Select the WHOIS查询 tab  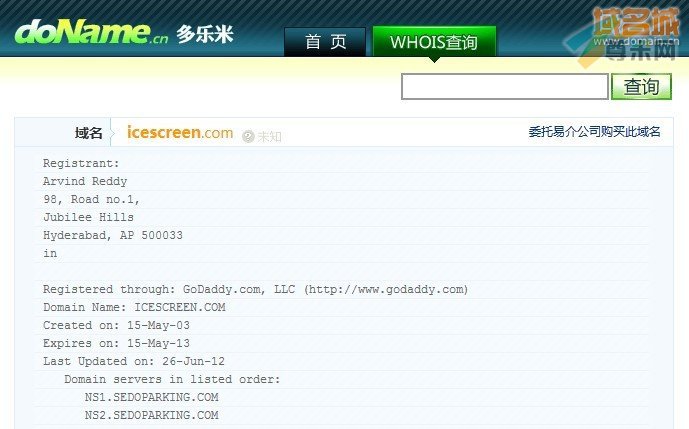pyautogui.click(x=434, y=42)
